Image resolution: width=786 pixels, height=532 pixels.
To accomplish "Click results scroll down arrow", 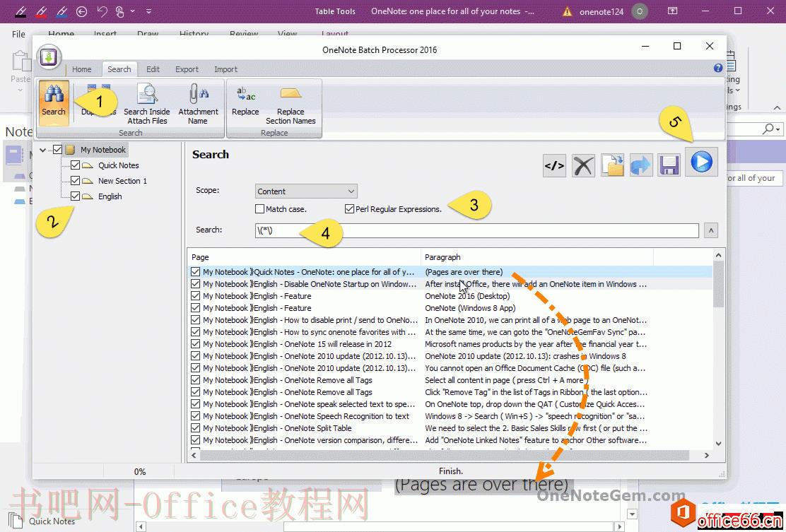I will [718, 444].
